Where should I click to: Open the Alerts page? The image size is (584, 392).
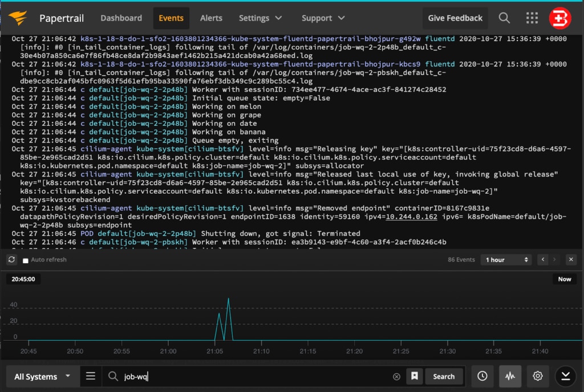click(211, 18)
